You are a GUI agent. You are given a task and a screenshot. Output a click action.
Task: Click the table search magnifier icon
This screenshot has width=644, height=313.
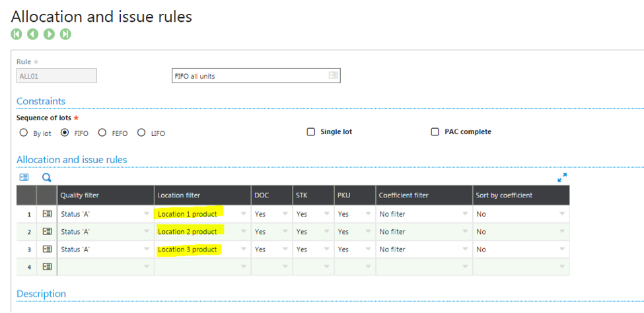tap(47, 178)
